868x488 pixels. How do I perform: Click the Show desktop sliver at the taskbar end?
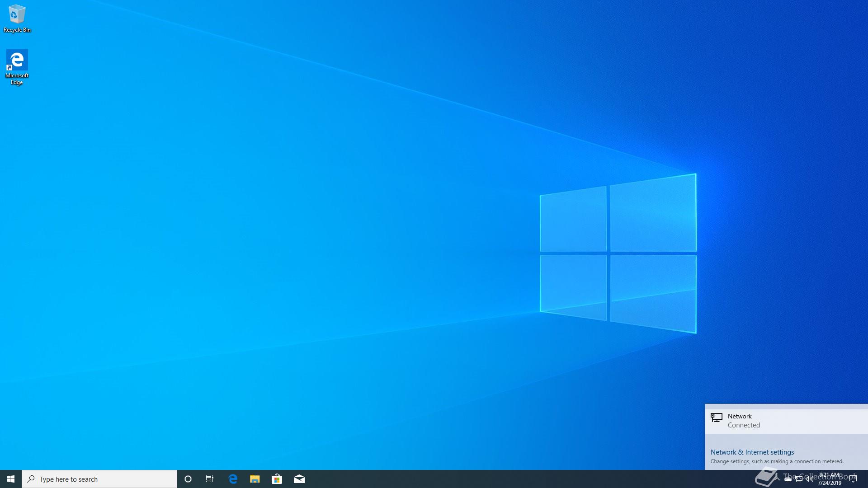(866, 479)
